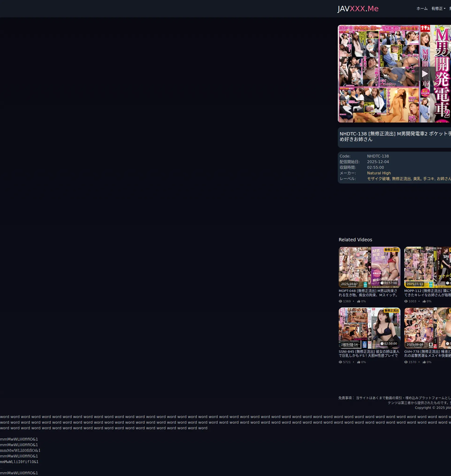Select the 美乳 label tag
Viewport: 451px width, 476px height.
click(417, 179)
